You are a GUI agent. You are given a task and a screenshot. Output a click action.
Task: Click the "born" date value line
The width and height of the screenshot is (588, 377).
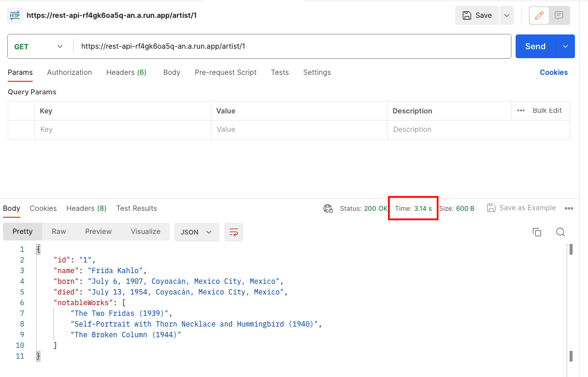[x=184, y=282]
